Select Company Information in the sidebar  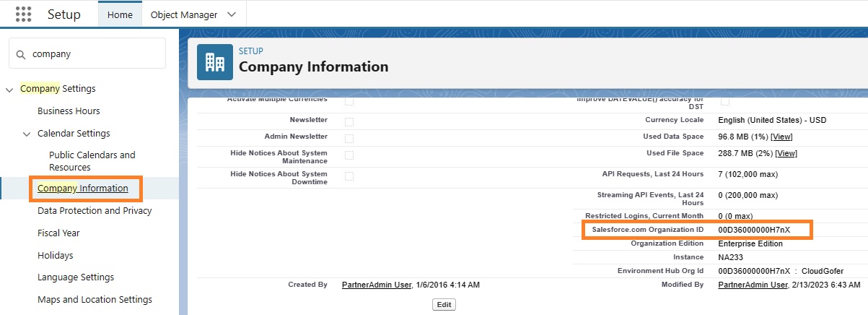[83, 189]
